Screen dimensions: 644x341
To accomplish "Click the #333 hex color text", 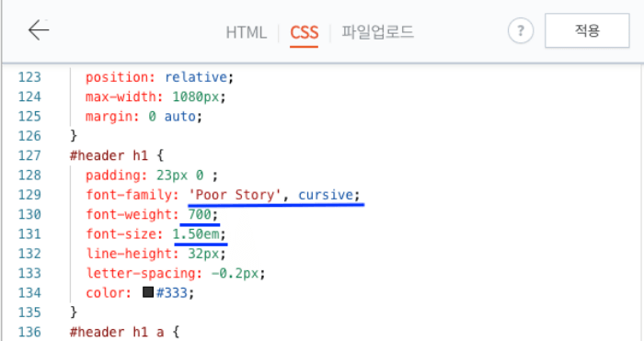I will 172,292.
